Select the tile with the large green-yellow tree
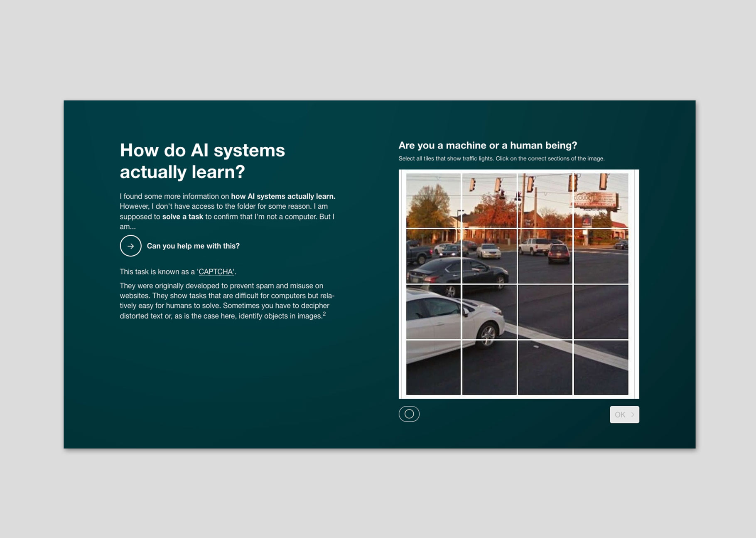Image resolution: width=756 pixels, height=538 pixels. tap(433, 200)
